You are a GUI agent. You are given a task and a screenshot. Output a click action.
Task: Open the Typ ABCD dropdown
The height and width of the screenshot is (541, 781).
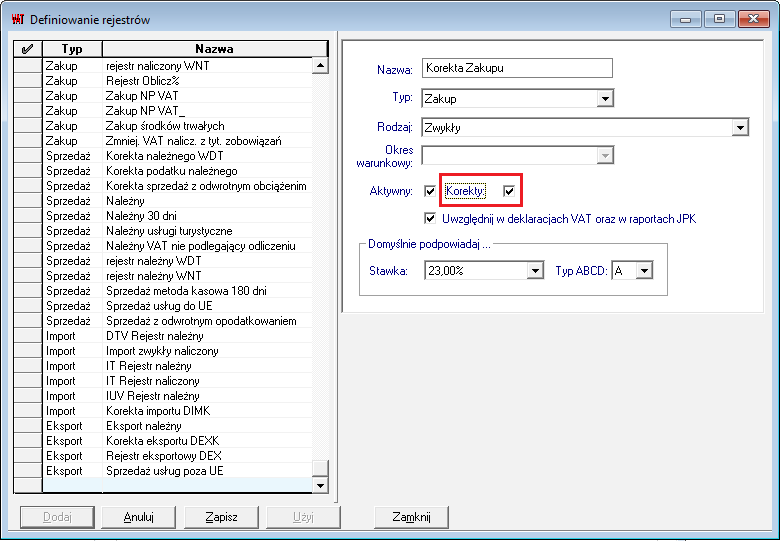[x=645, y=270]
